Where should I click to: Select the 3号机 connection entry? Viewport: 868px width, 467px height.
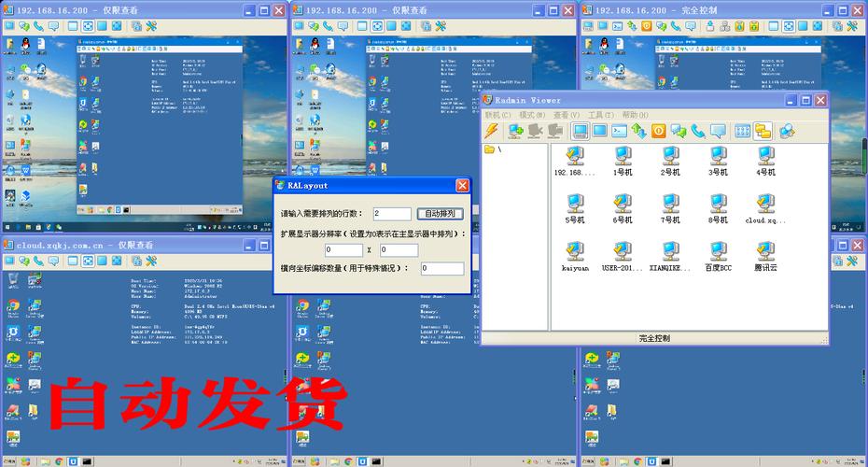coord(718,162)
